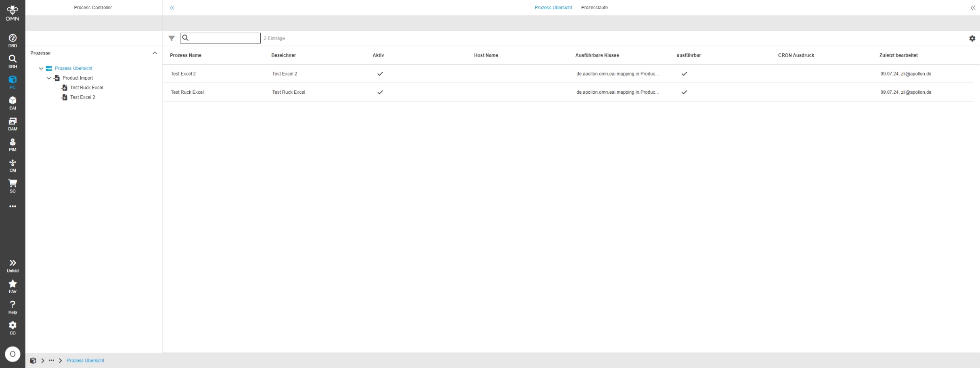
Task: Select Test Ruck Excel in the tree
Action: 87,88
